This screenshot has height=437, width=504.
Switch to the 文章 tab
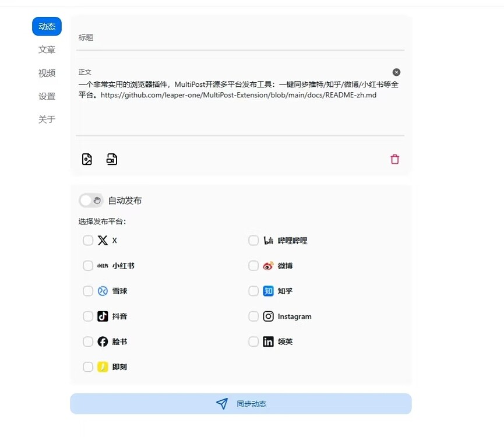pos(47,50)
